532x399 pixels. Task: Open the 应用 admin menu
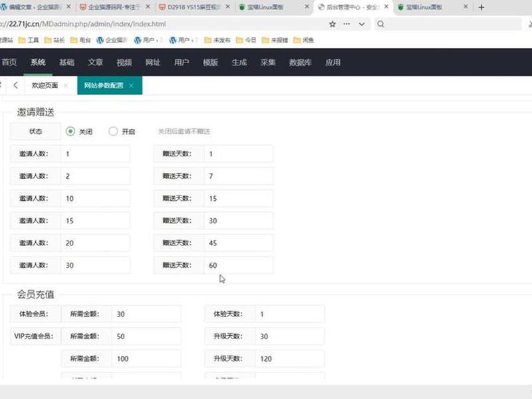[x=333, y=62]
